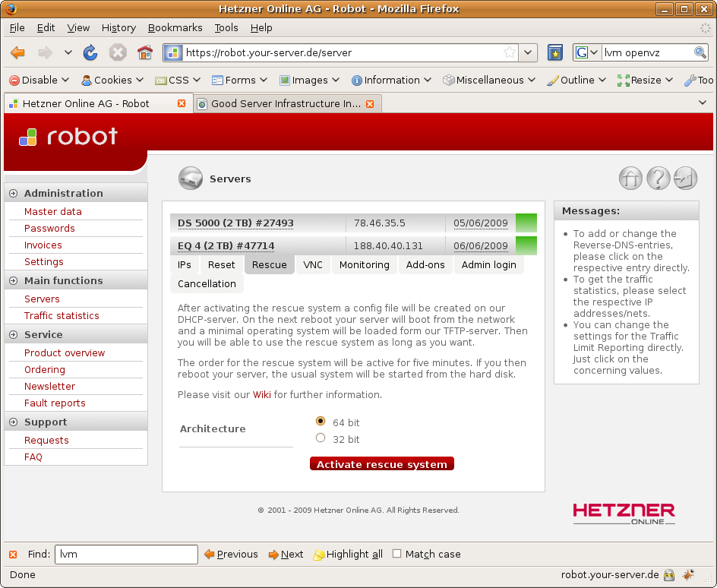Image resolution: width=717 pixels, height=588 pixels.
Task: Open the Information toolbar dropdown
Action: point(391,80)
